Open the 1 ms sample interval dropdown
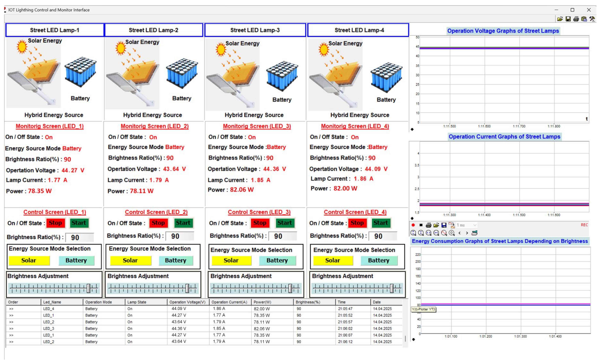Image resolution: width=601 pixels, height=364 pixels. pos(475,225)
